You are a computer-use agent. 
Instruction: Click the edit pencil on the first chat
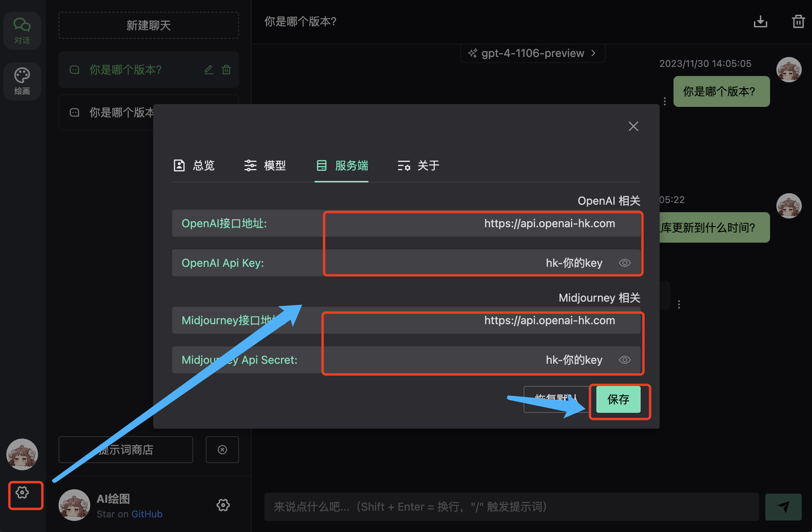click(209, 70)
